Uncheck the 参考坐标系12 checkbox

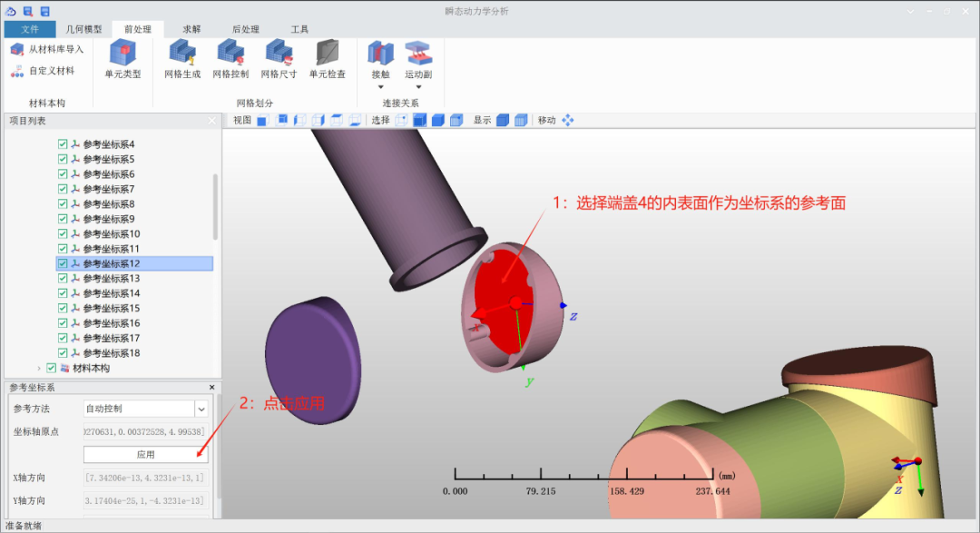(x=63, y=263)
